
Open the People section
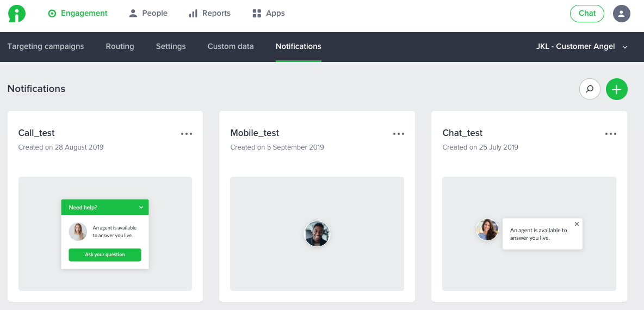pos(148,13)
